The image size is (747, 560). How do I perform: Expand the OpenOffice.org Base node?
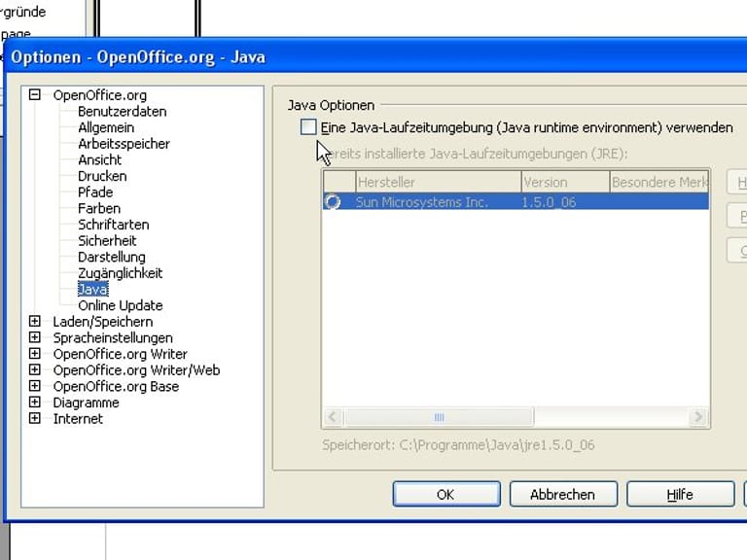click(34, 386)
